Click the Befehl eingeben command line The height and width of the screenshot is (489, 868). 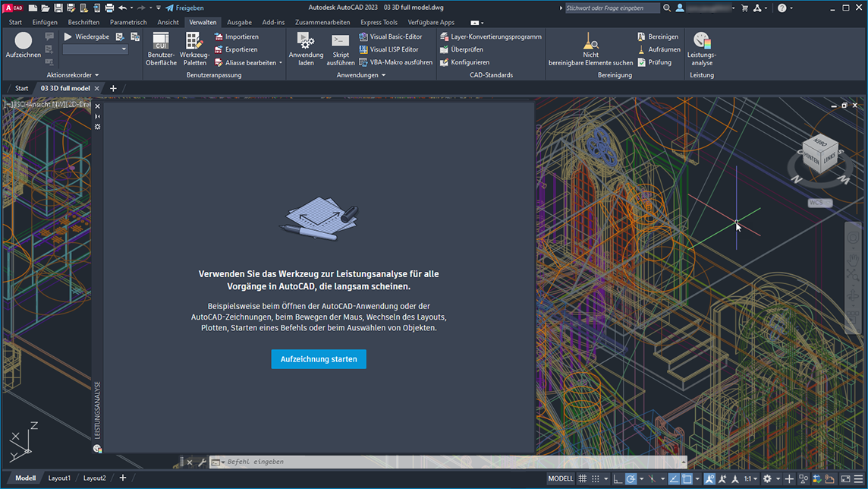pos(448,462)
